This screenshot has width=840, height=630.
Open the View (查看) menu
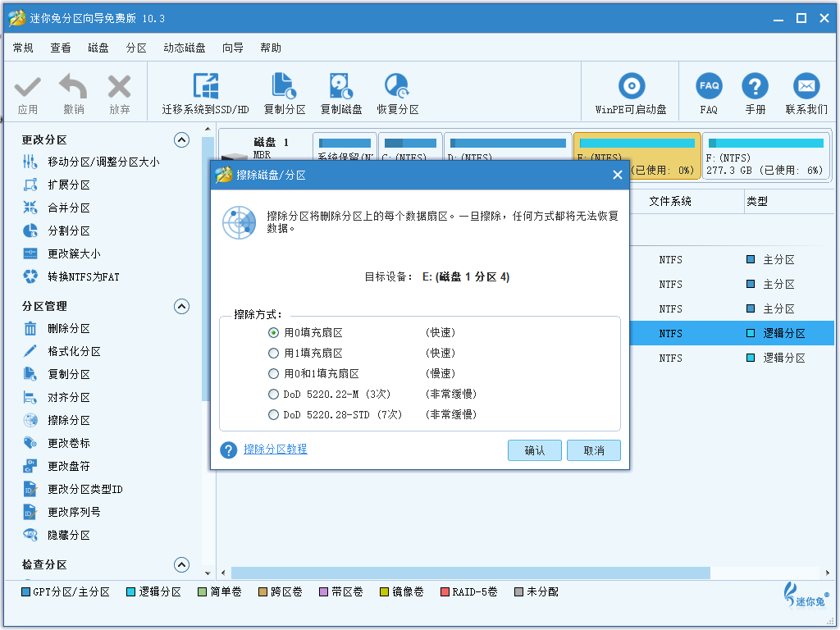click(x=61, y=48)
